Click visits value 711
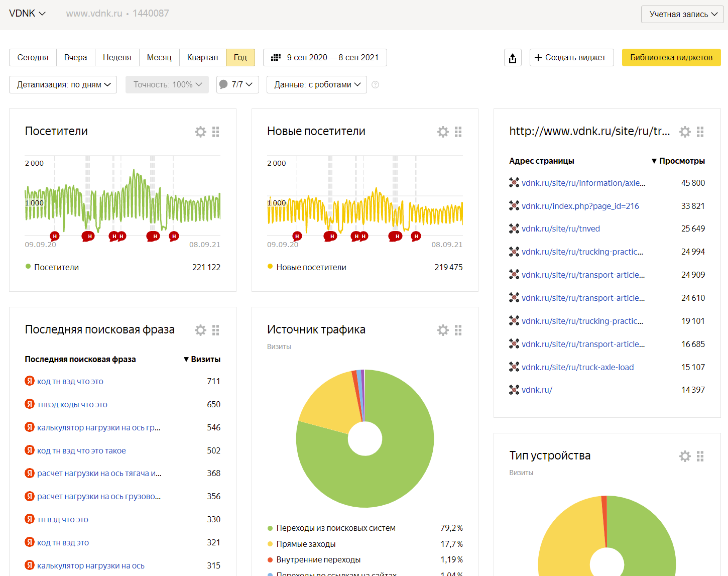Screen dimensions: 728x576 (x=213, y=381)
